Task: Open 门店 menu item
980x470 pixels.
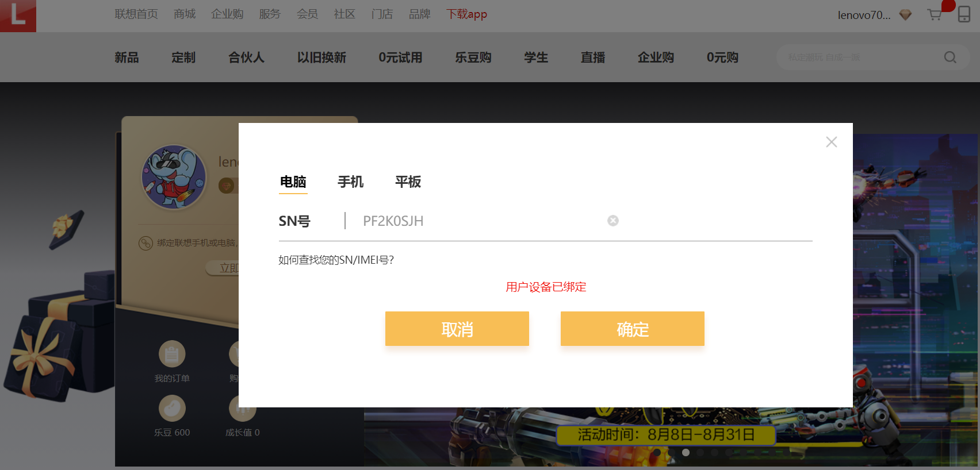Action: 382,14
